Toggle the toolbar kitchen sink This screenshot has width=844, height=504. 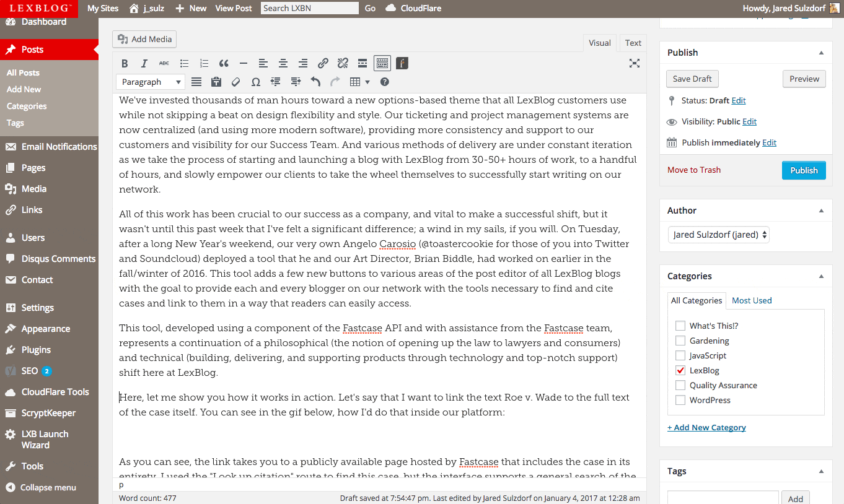[382, 63]
